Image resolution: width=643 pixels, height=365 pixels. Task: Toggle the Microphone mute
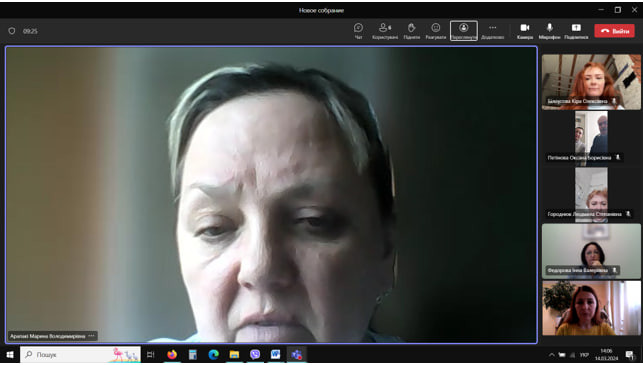550,31
